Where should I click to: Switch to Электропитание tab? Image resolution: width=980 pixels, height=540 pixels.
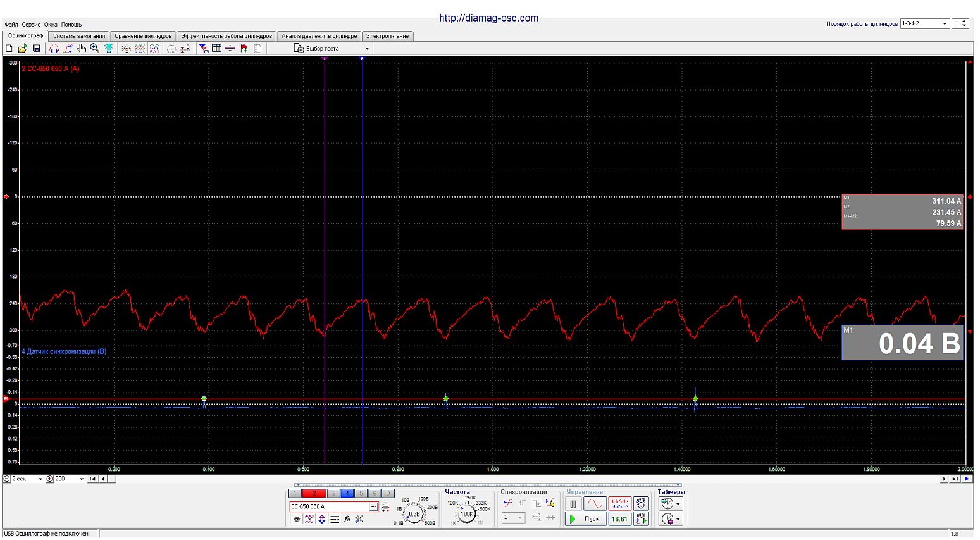(387, 36)
